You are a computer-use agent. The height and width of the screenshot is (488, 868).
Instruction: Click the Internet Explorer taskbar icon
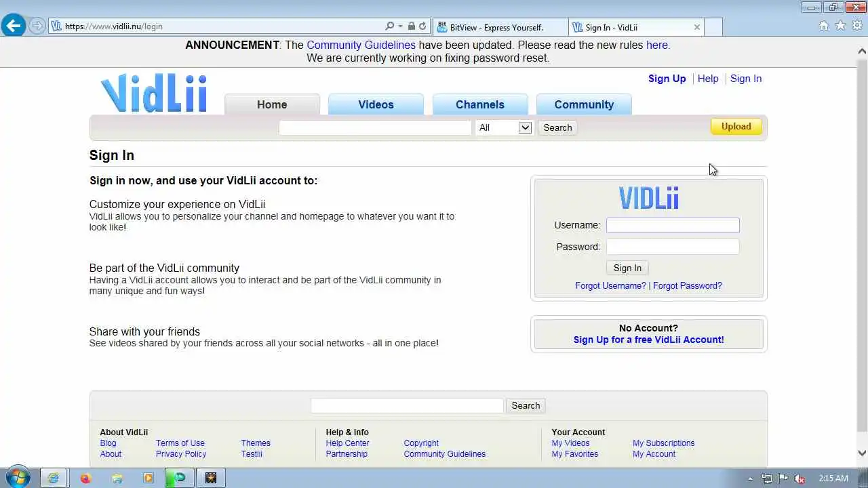point(53,478)
